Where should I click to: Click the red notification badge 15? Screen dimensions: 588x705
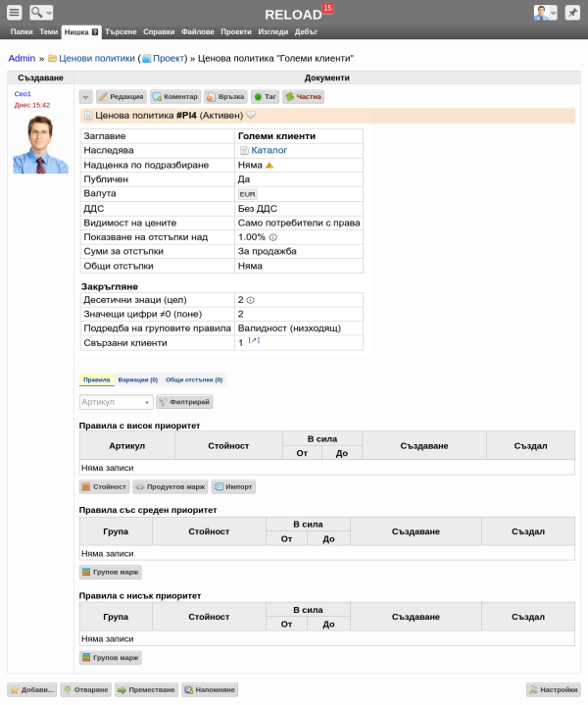point(327,8)
